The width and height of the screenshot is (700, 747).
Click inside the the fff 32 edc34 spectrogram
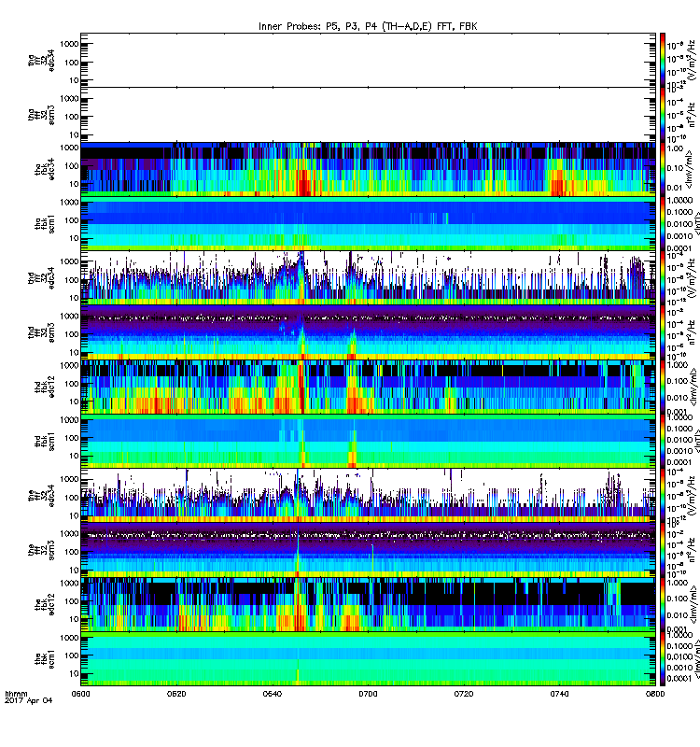[x=368, y=496]
